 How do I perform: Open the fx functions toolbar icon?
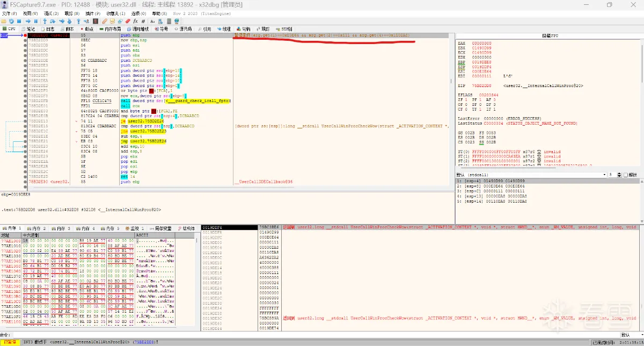[135, 21]
